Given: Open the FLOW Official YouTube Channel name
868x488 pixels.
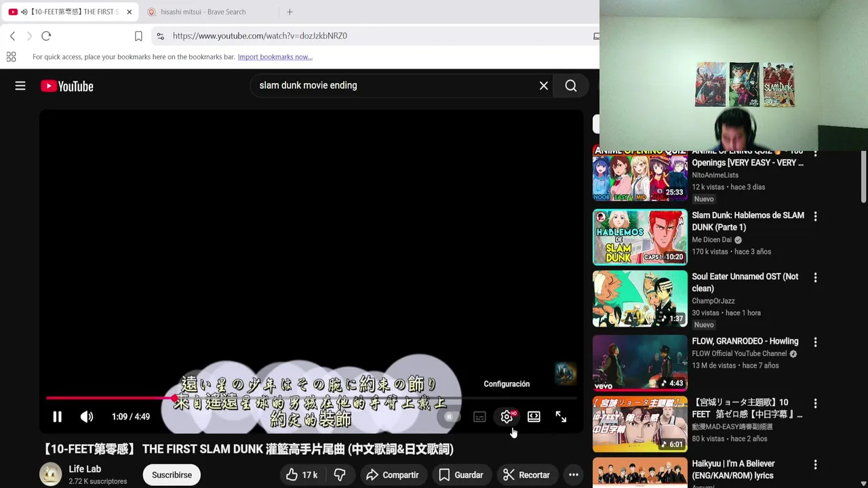Looking at the screenshot, I should coord(739,354).
